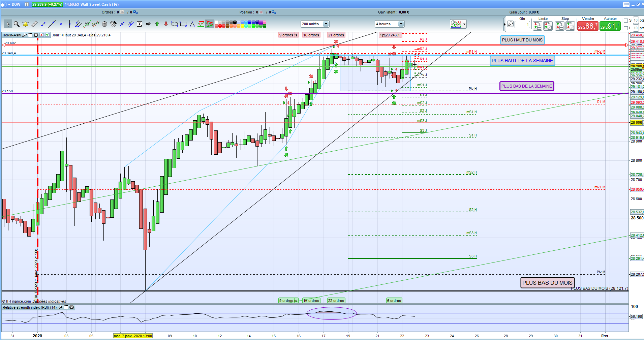Insert a green up arrow marker
Image resolution: width=644 pixels, height=340 pixels.
(x=157, y=24)
